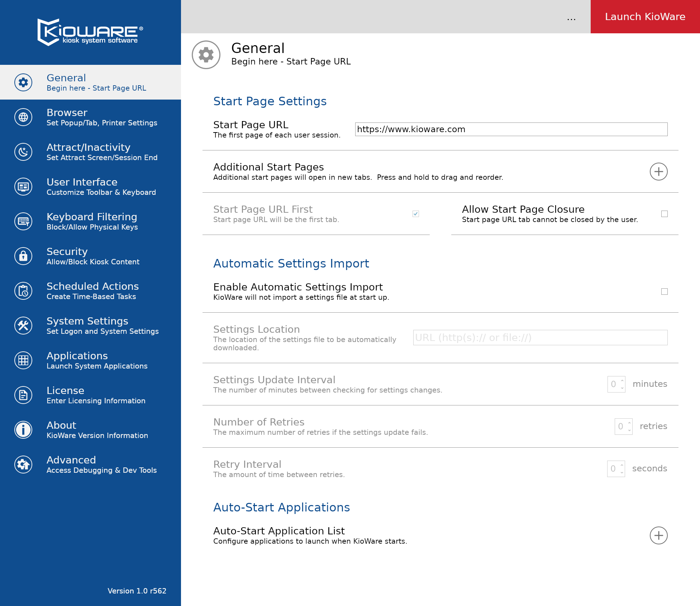Image resolution: width=700 pixels, height=606 pixels.
Task: Click the General gear icon in sidebar
Action: coord(23,82)
